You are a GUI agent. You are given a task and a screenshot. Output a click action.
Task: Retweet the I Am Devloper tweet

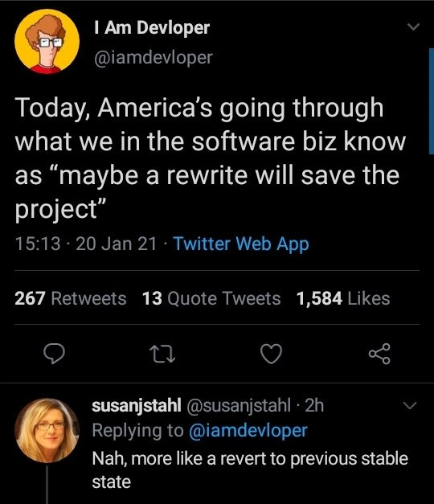coord(164,354)
